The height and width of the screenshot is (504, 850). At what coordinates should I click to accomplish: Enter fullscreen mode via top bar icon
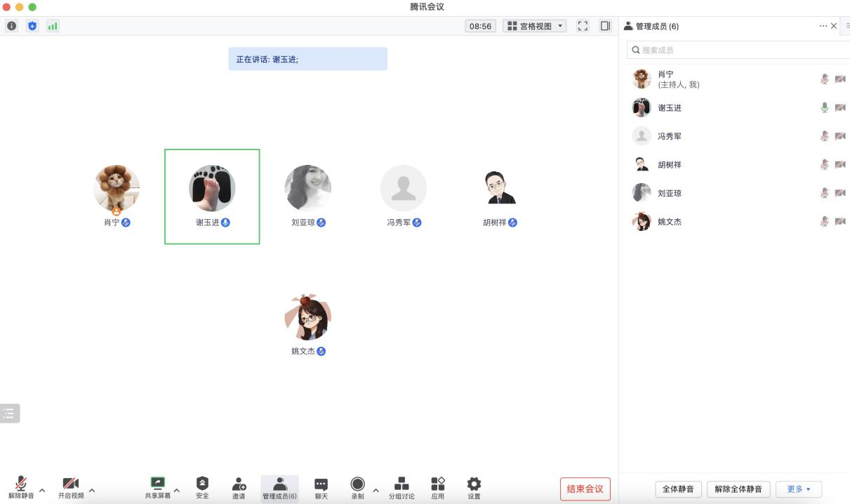pyautogui.click(x=583, y=26)
